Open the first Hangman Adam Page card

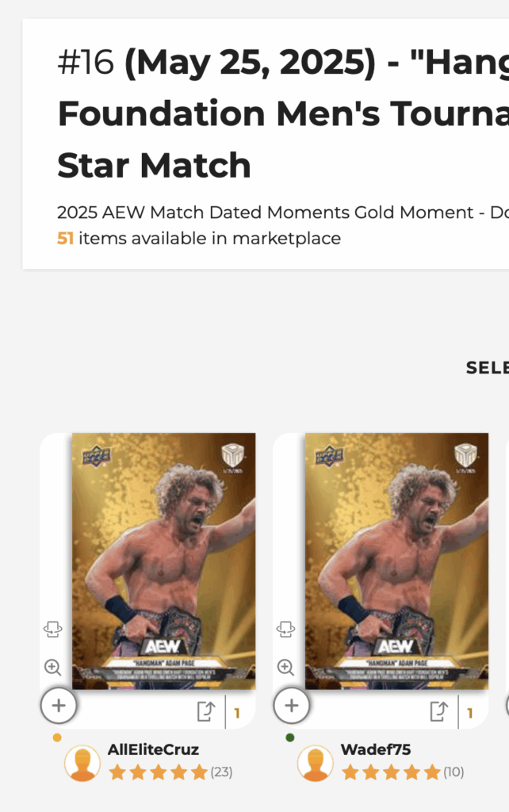coord(163,561)
